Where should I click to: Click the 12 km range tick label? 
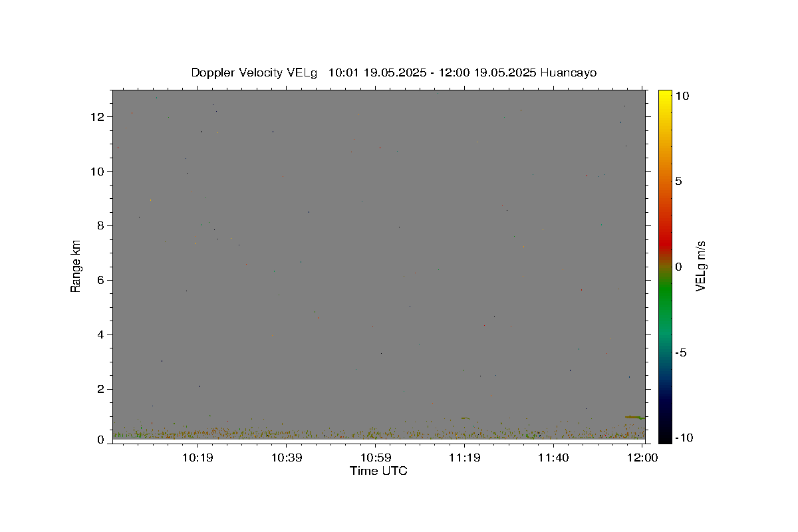click(99, 117)
